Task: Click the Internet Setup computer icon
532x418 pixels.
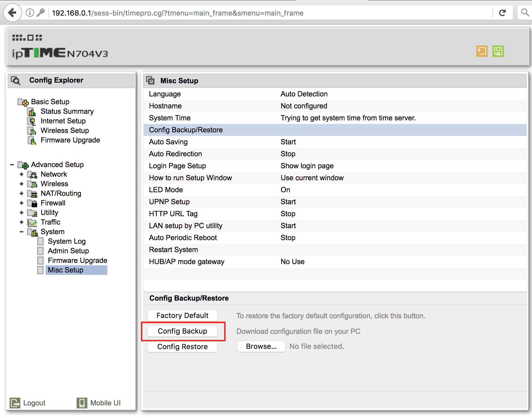Action: (x=32, y=121)
